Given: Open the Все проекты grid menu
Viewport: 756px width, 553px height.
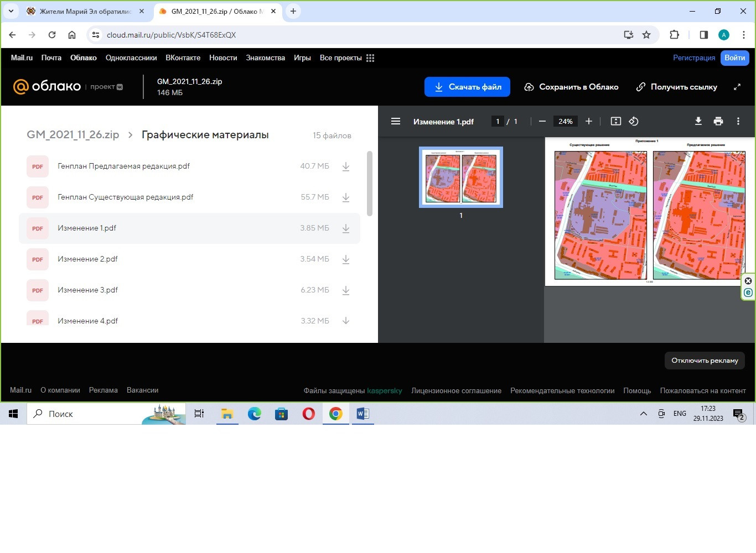Looking at the screenshot, I should click(x=370, y=58).
